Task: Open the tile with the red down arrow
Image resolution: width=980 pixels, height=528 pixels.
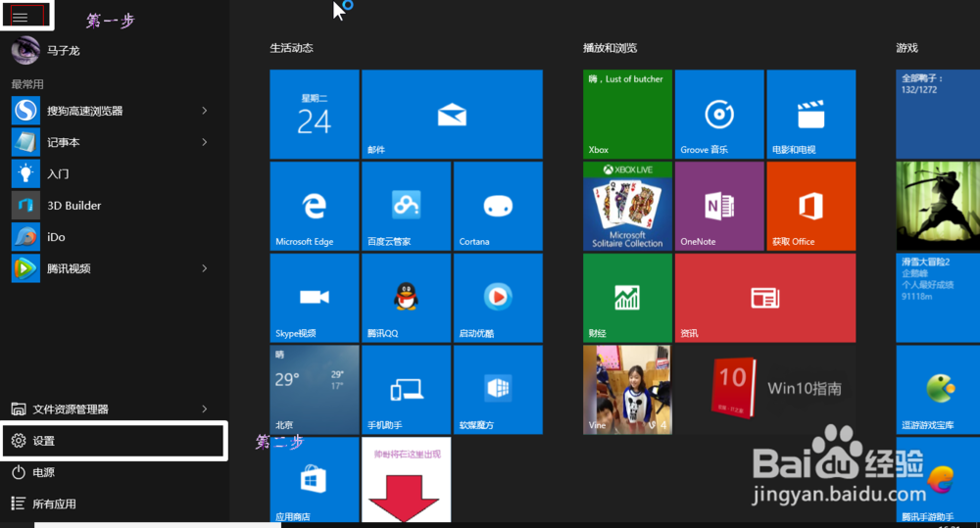Action: point(407,480)
